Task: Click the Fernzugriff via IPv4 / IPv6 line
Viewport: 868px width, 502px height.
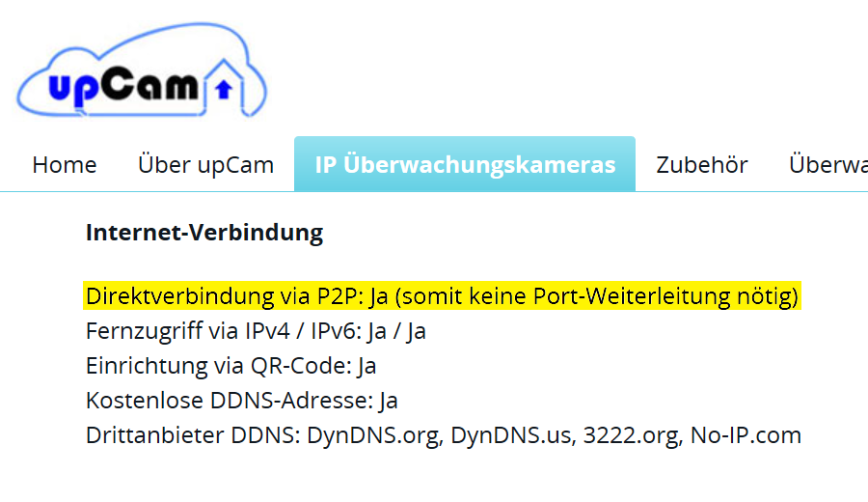Action: 256,331
